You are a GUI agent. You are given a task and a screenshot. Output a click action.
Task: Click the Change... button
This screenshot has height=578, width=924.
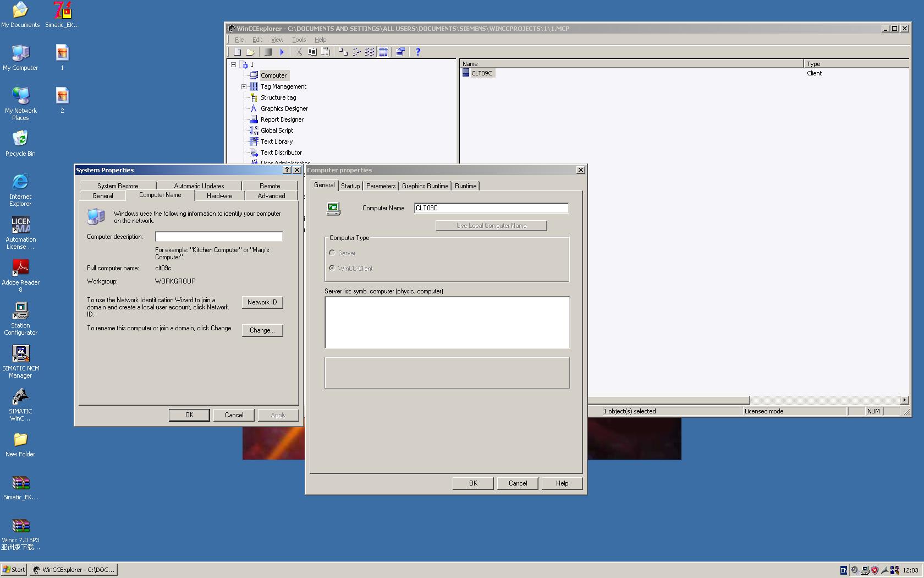pyautogui.click(x=262, y=330)
